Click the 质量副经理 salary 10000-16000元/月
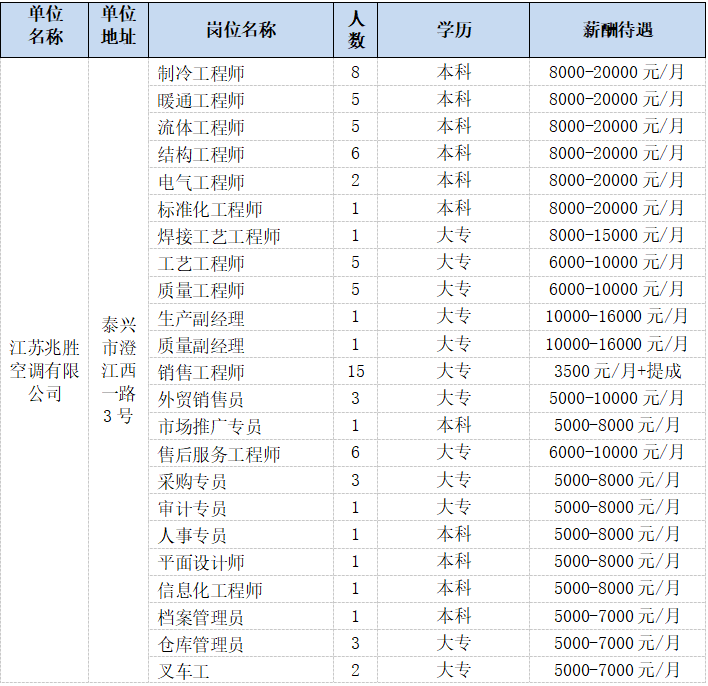The image size is (708, 686). pyautogui.click(x=617, y=344)
